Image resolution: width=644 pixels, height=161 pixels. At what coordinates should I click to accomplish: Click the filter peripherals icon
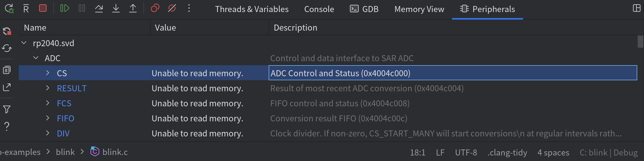click(x=7, y=109)
